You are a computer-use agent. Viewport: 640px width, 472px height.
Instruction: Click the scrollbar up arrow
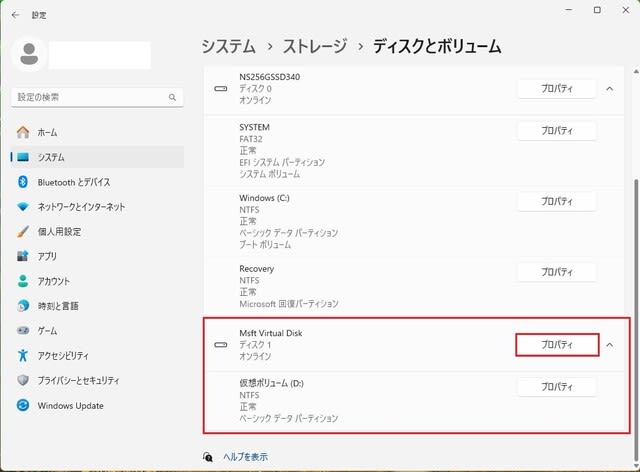click(x=636, y=72)
